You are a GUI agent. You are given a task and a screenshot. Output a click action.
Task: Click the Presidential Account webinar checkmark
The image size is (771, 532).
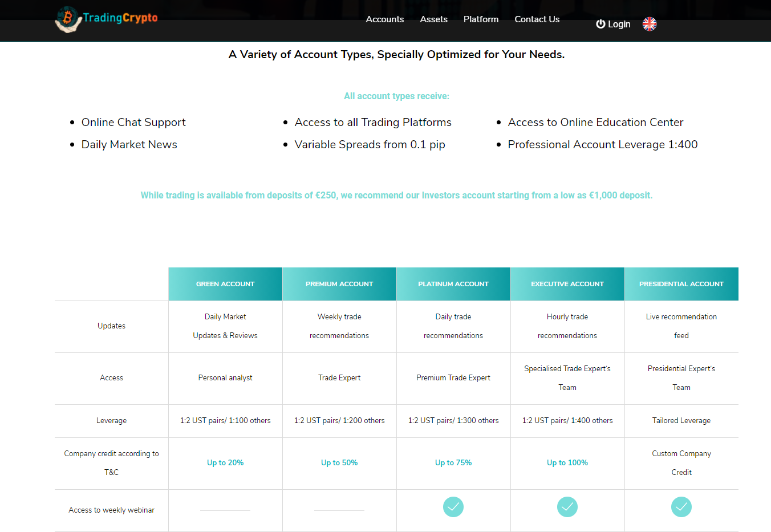pos(681,507)
